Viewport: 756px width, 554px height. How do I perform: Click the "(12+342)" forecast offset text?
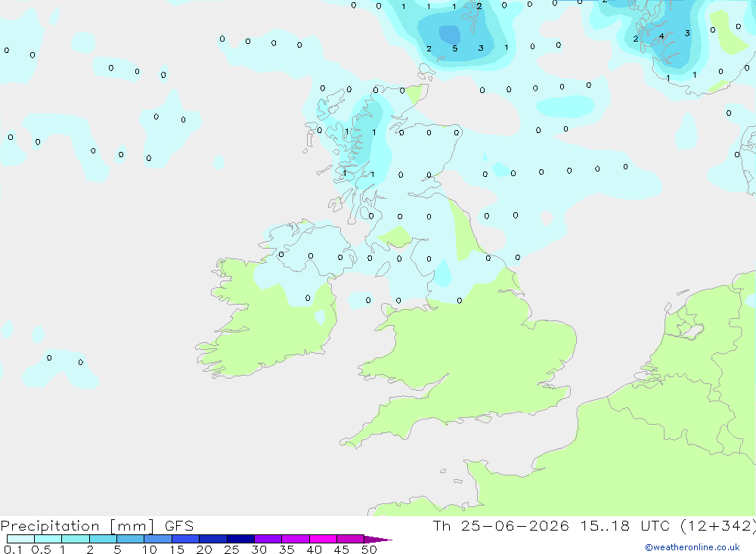pos(718,525)
